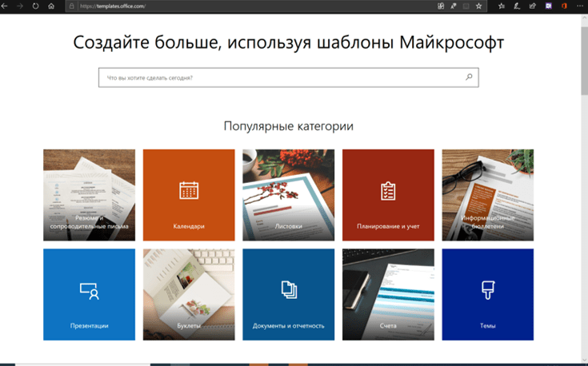Click the heading 'Создайте больше, используя шаблоны Майкрософт'

[x=288, y=42]
